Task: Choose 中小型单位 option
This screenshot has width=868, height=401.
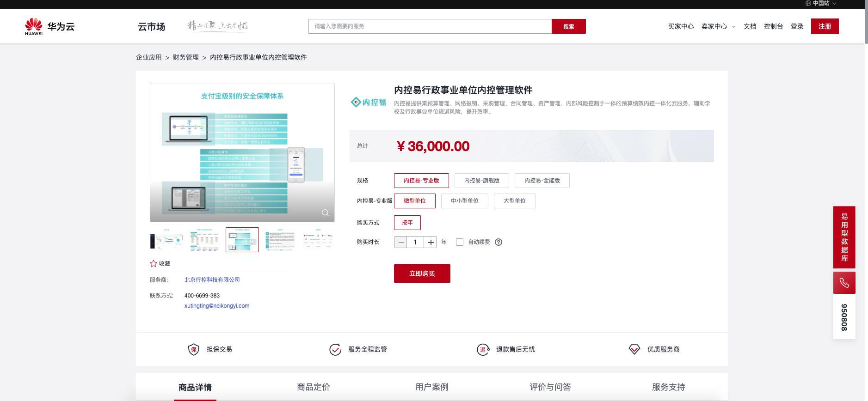Action: (465, 201)
